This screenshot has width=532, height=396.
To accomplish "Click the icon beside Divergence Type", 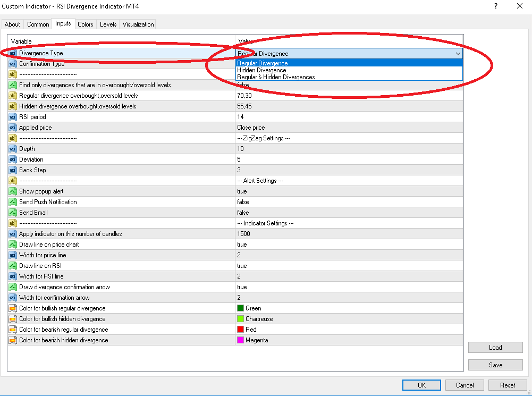I will coord(13,53).
